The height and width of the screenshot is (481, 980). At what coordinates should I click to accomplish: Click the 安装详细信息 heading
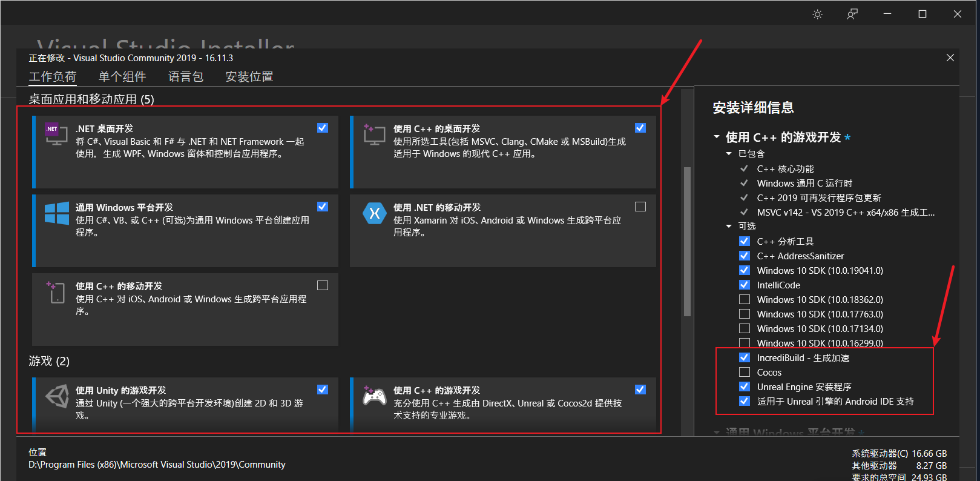[x=753, y=108]
